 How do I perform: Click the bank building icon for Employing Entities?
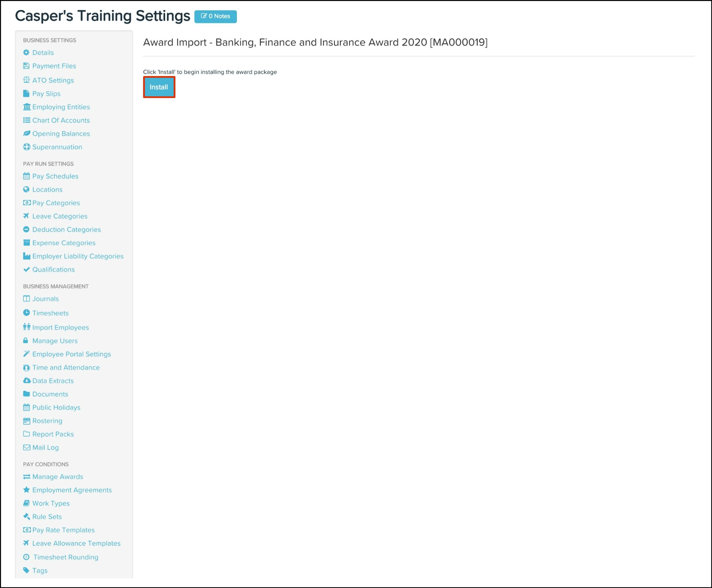click(x=27, y=107)
